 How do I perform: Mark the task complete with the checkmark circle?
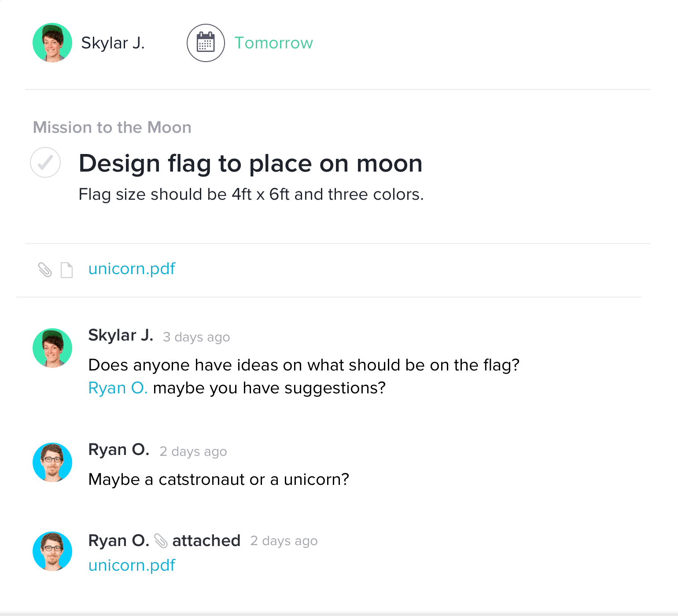45,163
